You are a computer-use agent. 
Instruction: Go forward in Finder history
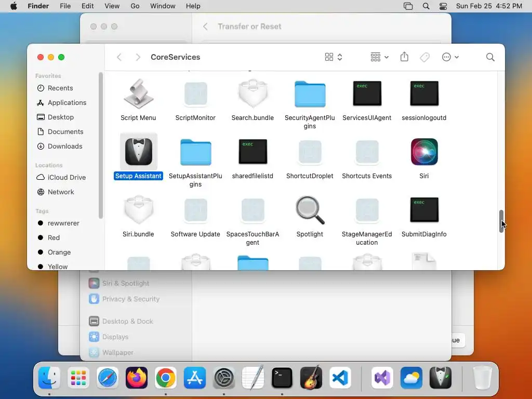point(138,57)
